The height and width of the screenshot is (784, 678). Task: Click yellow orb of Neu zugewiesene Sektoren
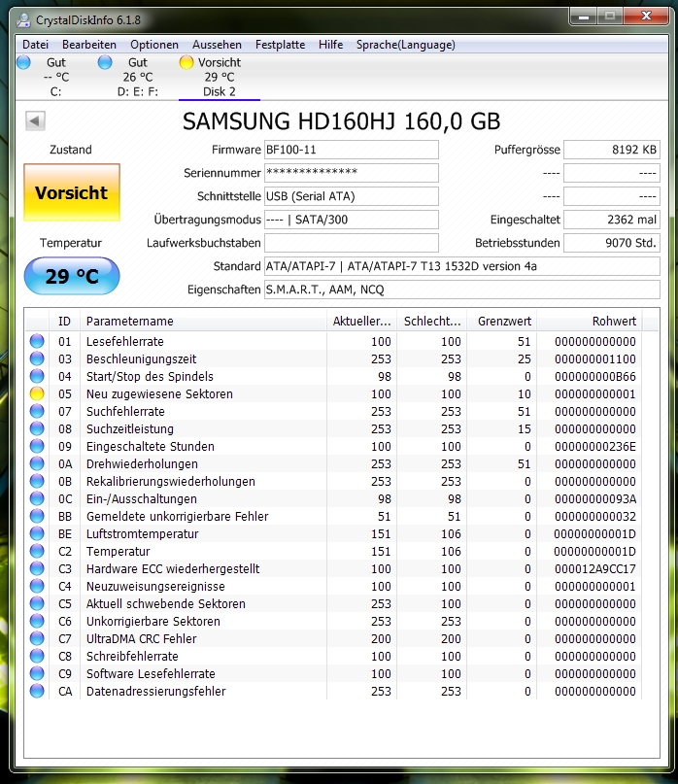[x=37, y=393]
